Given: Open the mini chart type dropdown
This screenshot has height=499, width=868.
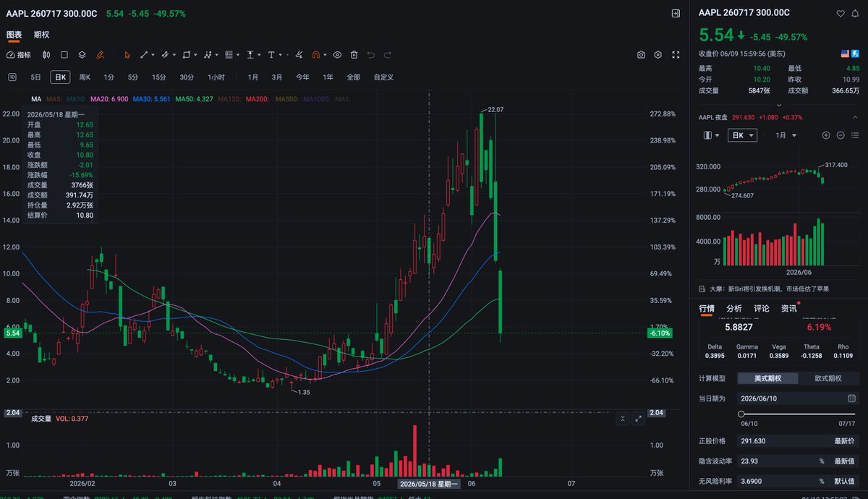Looking at the screenshot, I should [x=712, y=135].
